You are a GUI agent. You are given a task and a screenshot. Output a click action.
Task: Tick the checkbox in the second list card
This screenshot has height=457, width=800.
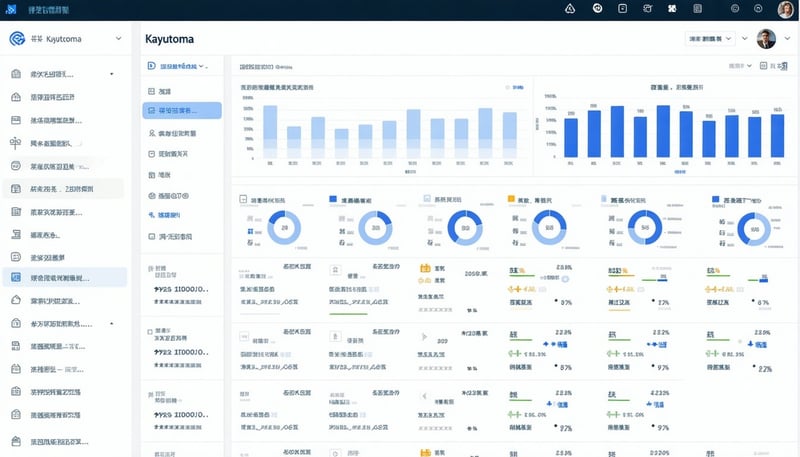point(150,332)
